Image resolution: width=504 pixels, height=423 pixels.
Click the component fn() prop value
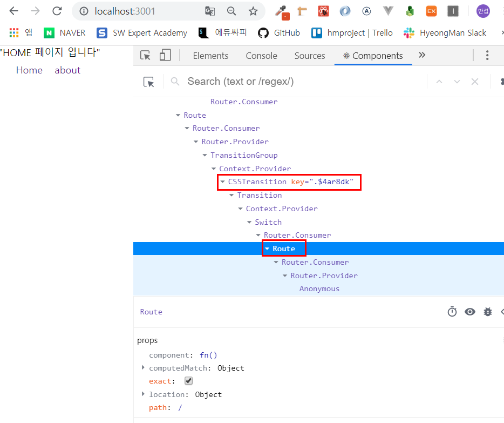pyautogui.click(x=208, y=355)
